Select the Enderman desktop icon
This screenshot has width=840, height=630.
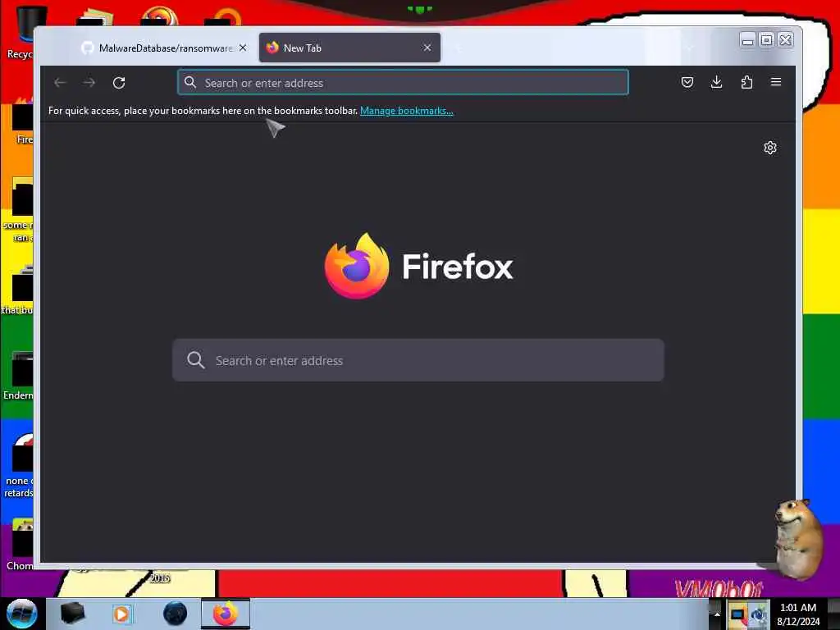click(x=20, y=376)
